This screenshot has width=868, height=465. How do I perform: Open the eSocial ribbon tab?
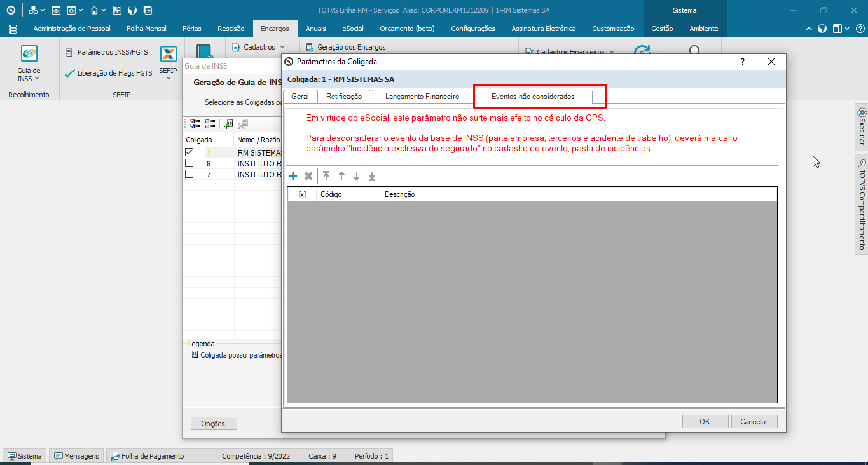353,29
